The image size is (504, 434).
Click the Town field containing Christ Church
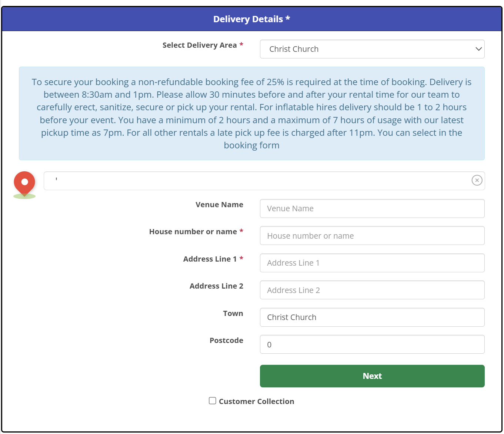(372, 317)
